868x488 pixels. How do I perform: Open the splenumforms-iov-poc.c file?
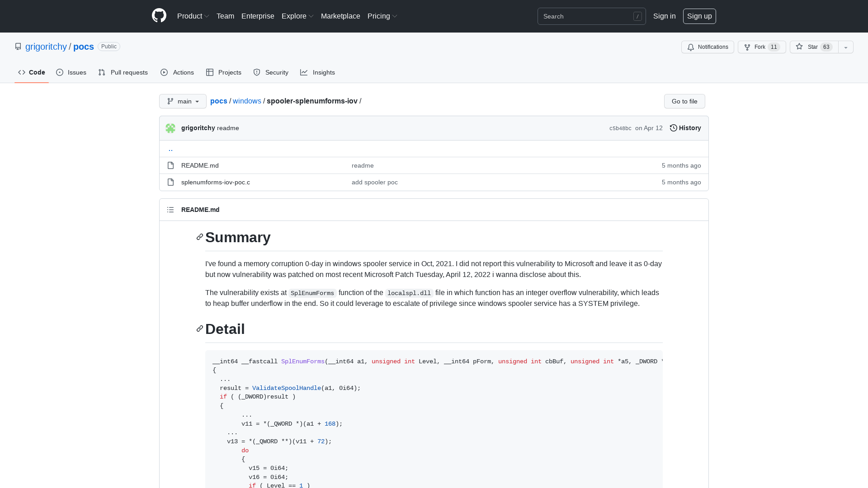tap(216, 182)
